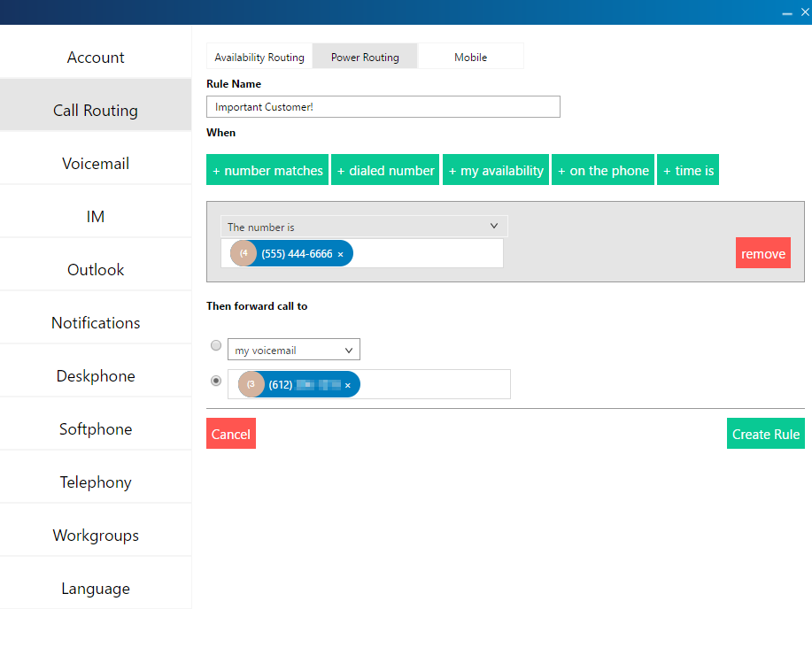Switch to the Mobile tab
This screenshot has height=663, width=812.
tap(471, 57)
